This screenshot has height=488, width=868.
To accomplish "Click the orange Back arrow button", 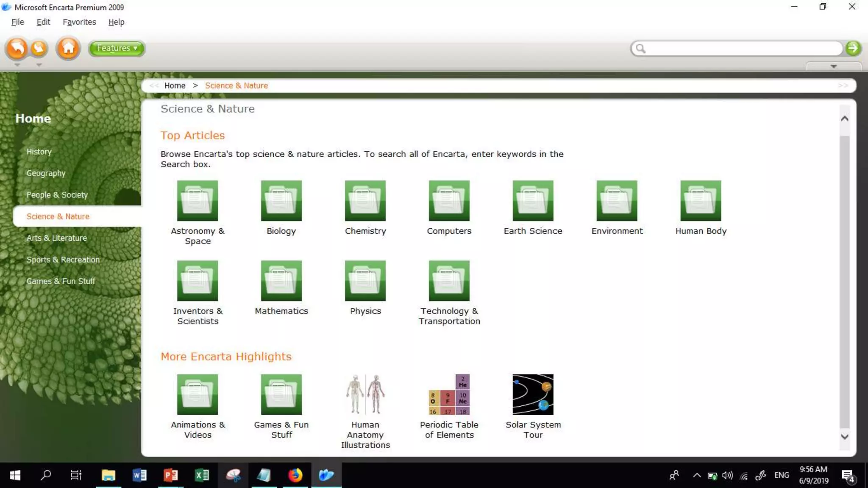I will [17, 48].
